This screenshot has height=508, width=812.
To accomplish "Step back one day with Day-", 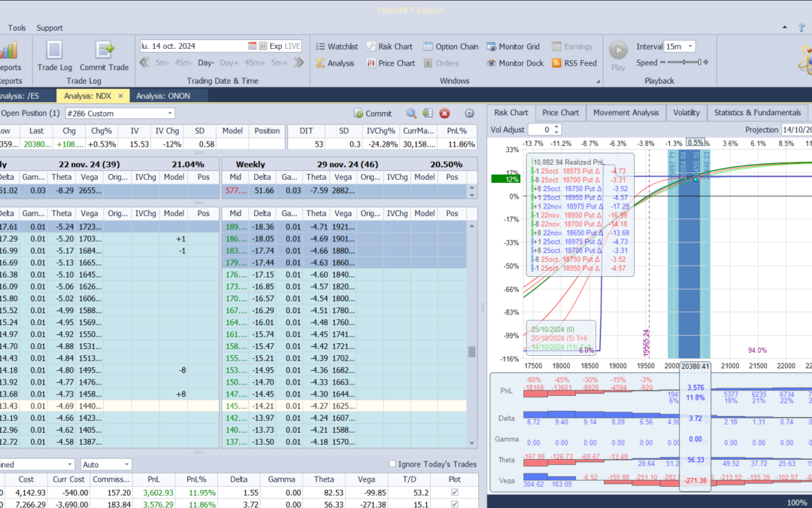I will (x=206, y=63).
